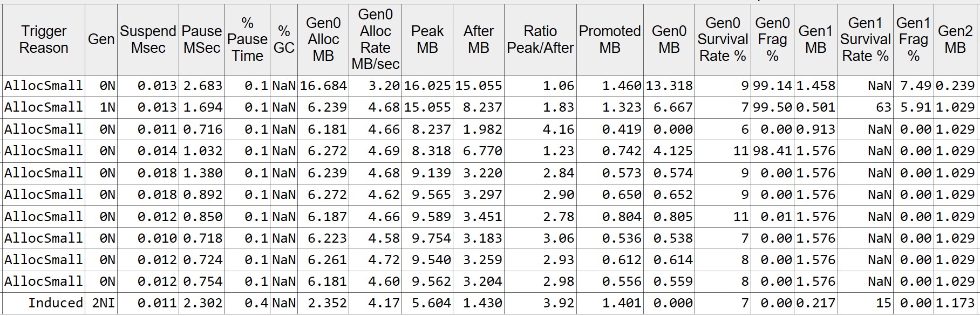Screen dimensions: 980x316
Task: Click the 99.50 Gen0 Frag cell
Action: pos(772,107)
